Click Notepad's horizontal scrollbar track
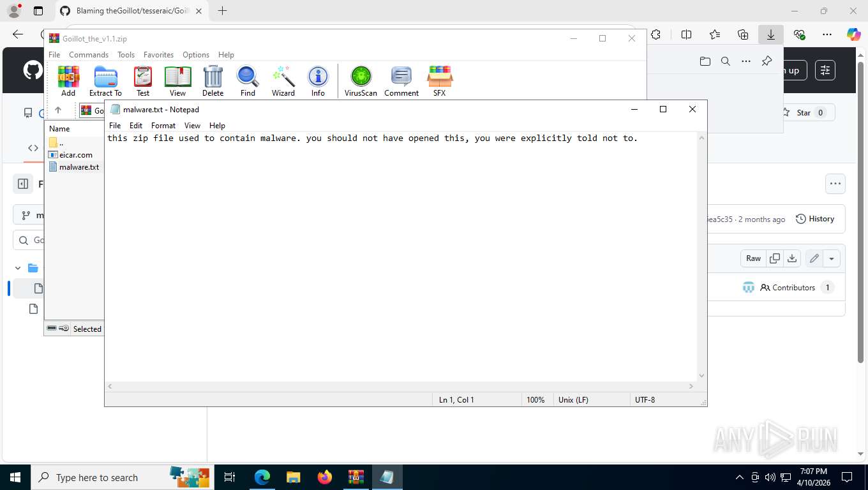Viewport: 868px width, 490px height. coord(400,387)
